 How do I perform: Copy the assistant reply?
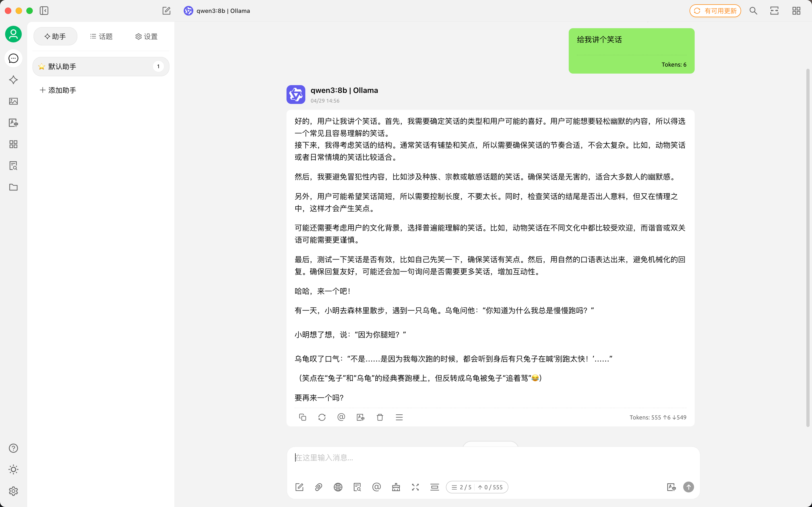(x=302, y=417)
